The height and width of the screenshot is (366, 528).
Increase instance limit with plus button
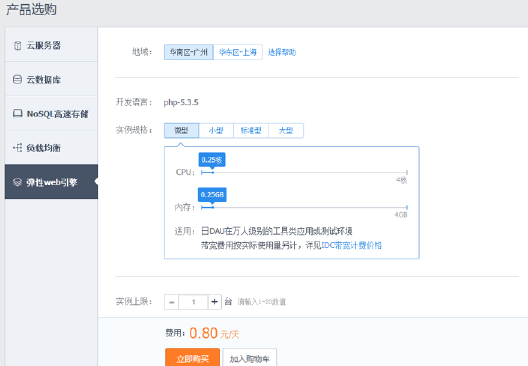click(x=214, y=302)
